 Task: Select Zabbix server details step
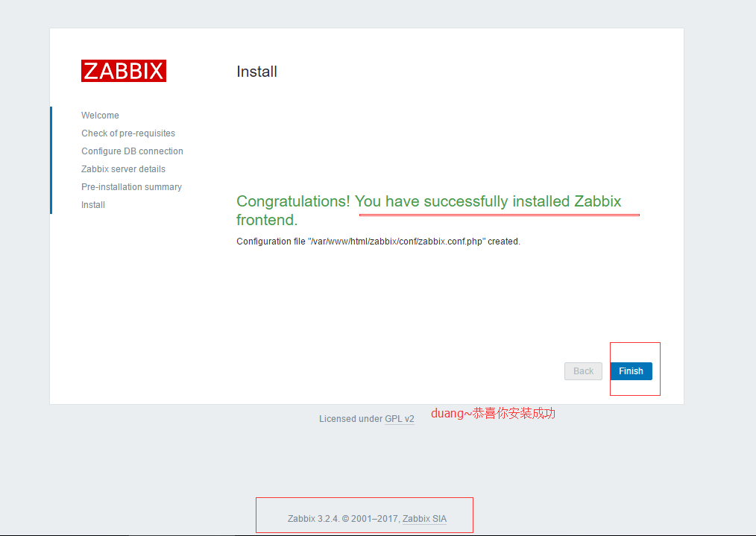coord(123,168)
